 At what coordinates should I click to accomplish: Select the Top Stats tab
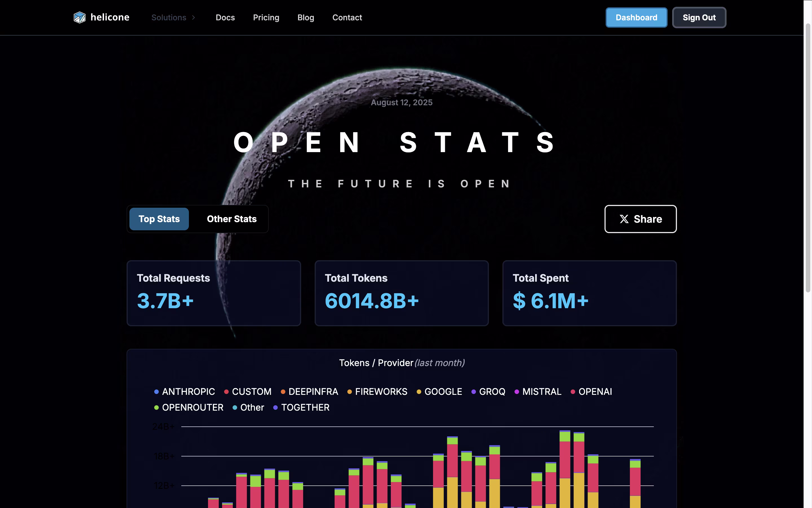[159, 219]
